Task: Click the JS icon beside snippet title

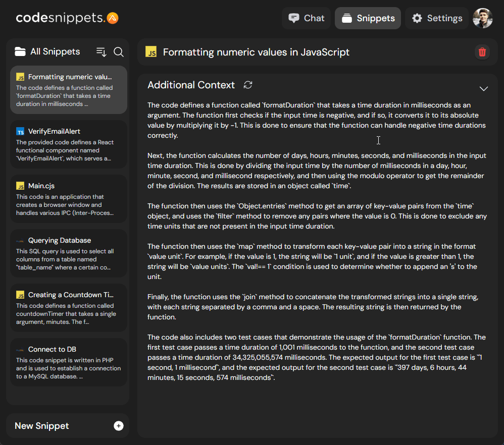Action: pos(151,51)
